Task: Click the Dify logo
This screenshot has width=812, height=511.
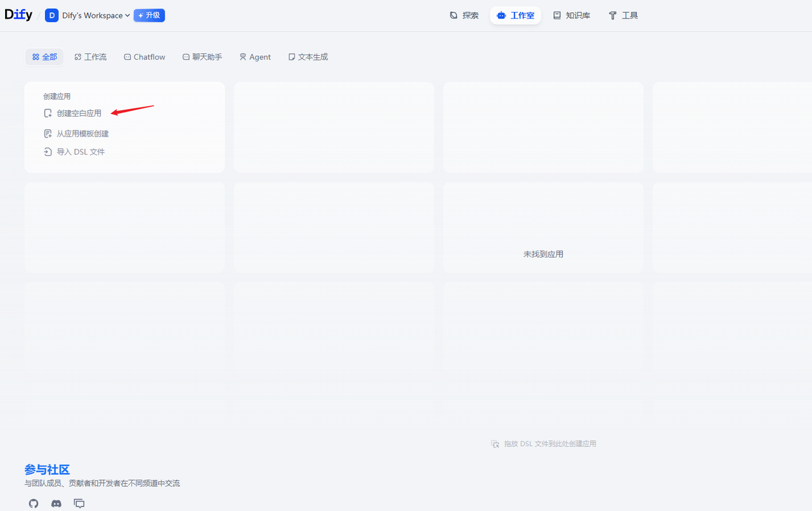Action: click(18, 15)
